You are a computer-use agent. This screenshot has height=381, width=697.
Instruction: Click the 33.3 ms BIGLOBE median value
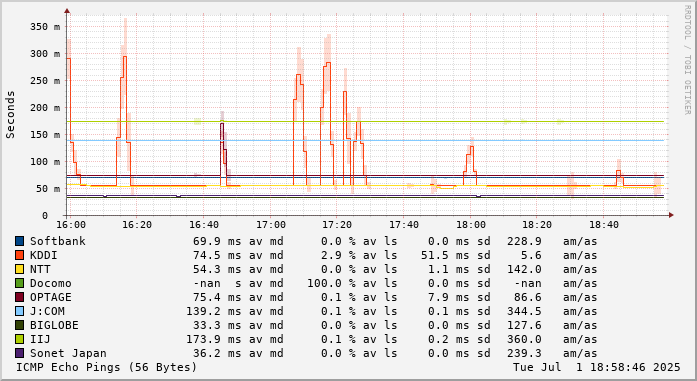point(217,325)
